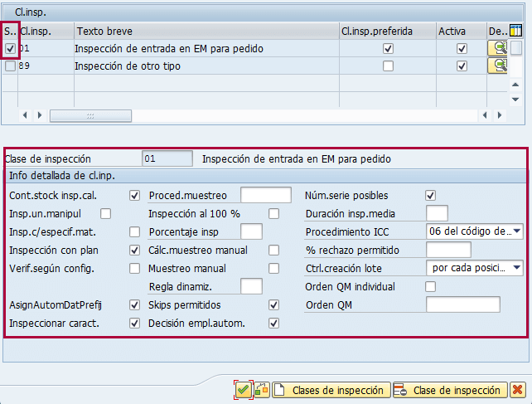Click the Regla dinamiz. input field

[251, 286]
